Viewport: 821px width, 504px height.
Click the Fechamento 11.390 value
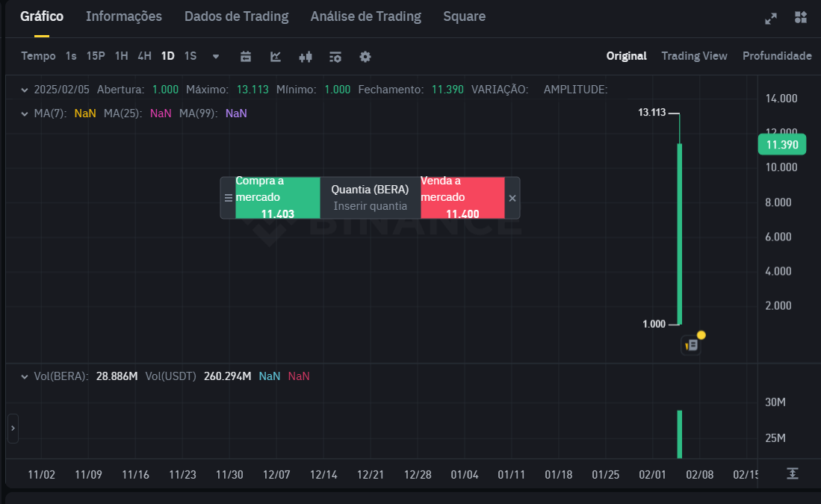click(x=447, y=90)
